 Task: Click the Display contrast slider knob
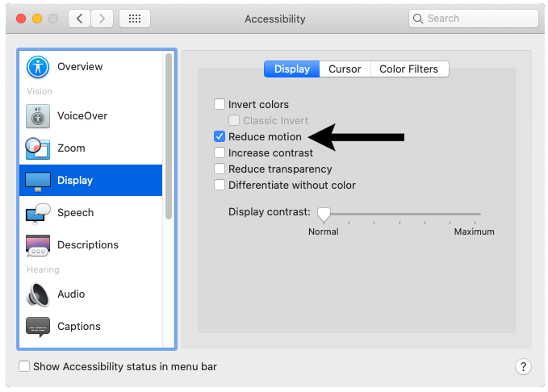pyautogui.click(x=324, y=214)
